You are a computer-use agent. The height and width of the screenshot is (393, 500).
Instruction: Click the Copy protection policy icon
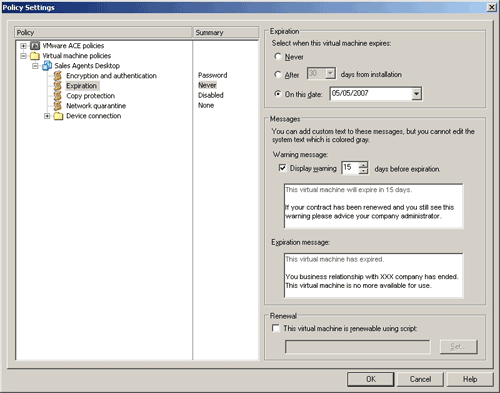pos(58,96)
